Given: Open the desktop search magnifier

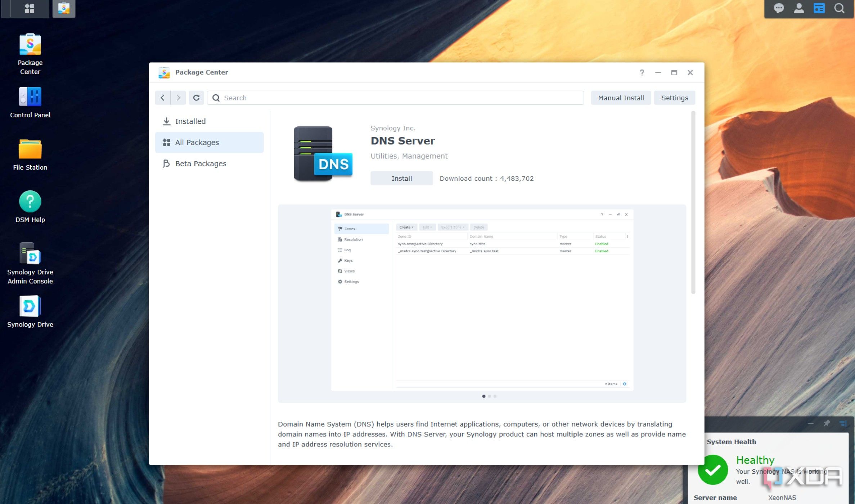Looking at the screenshot, I should [839, 8].
